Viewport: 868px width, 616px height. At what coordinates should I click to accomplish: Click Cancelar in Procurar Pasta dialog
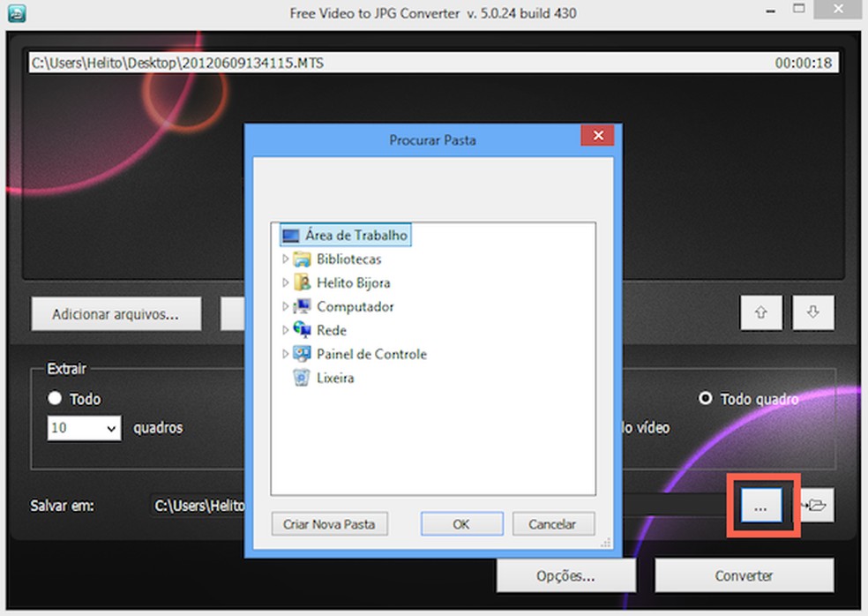(553, 524)
